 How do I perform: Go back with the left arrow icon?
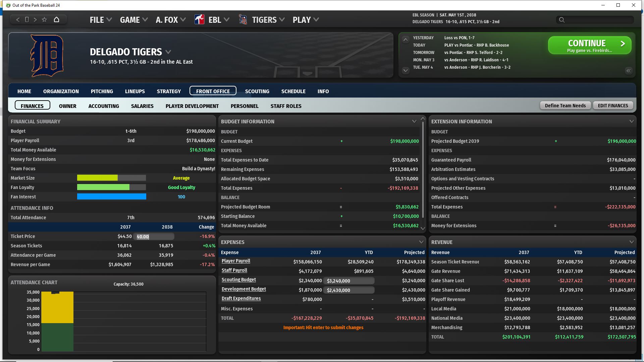(x=18, y=19)
